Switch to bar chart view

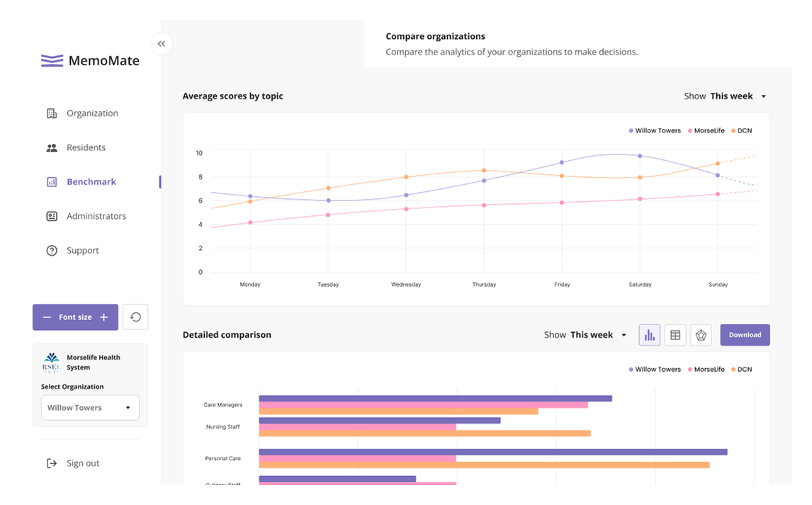tap(649, 335)
